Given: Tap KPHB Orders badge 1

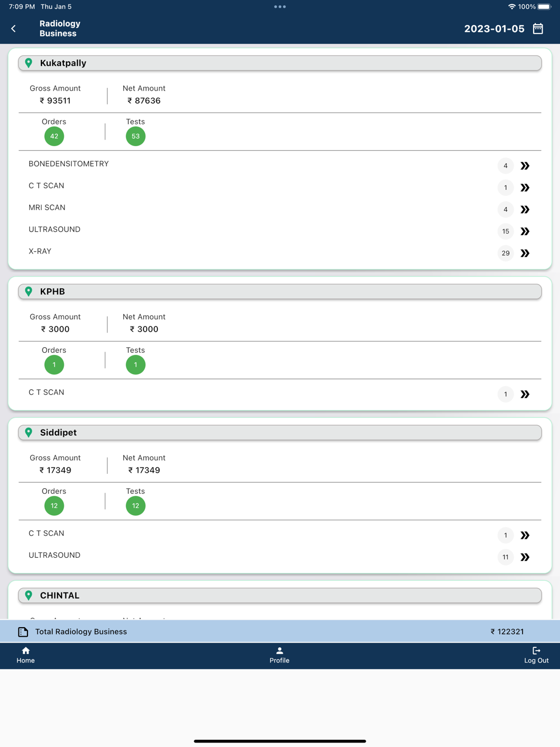Looking at the screenshot, I should click(x=54, y=365).
